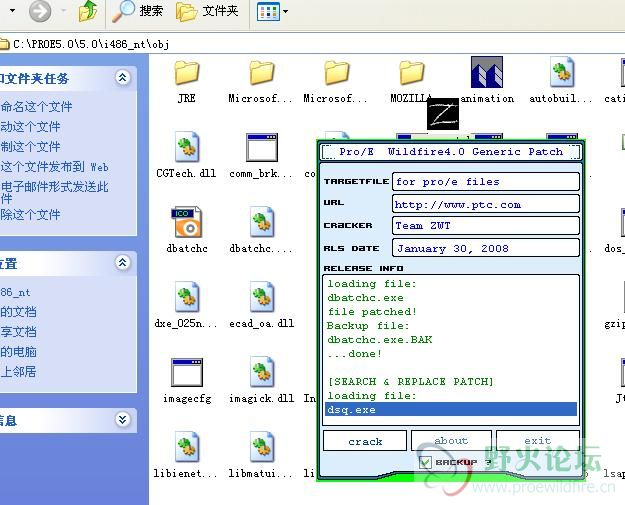Collapse the Other Places (位置) panel

pos(122,262)
